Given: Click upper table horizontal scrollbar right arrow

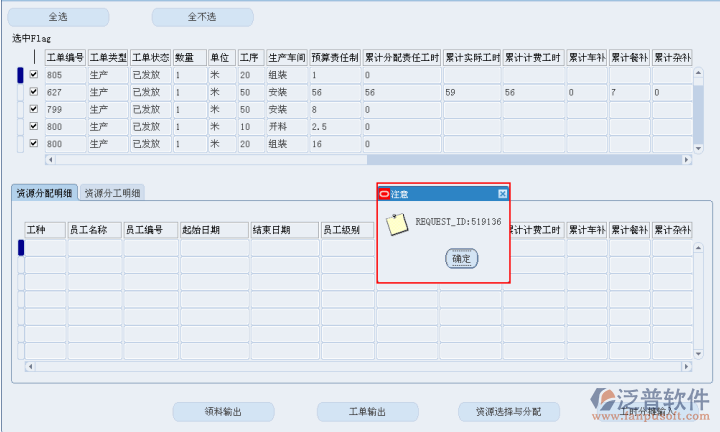Looking at the screenshot, I should 686,159.
